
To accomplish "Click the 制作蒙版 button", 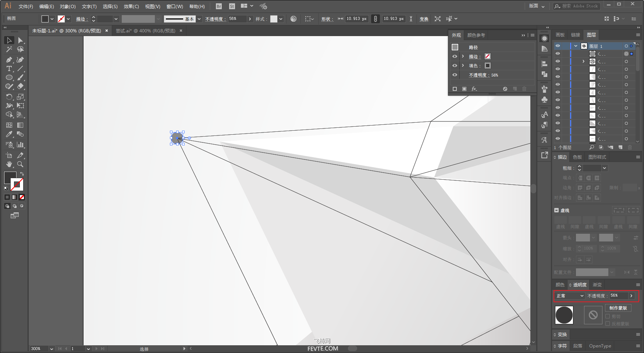I will 618,308.
